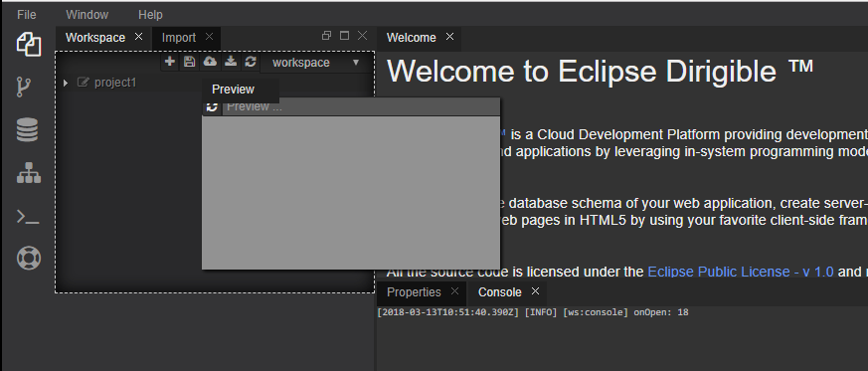Open the Eclipse Public License link
Screen dimensions: 868x371
(x=740, y=272)
